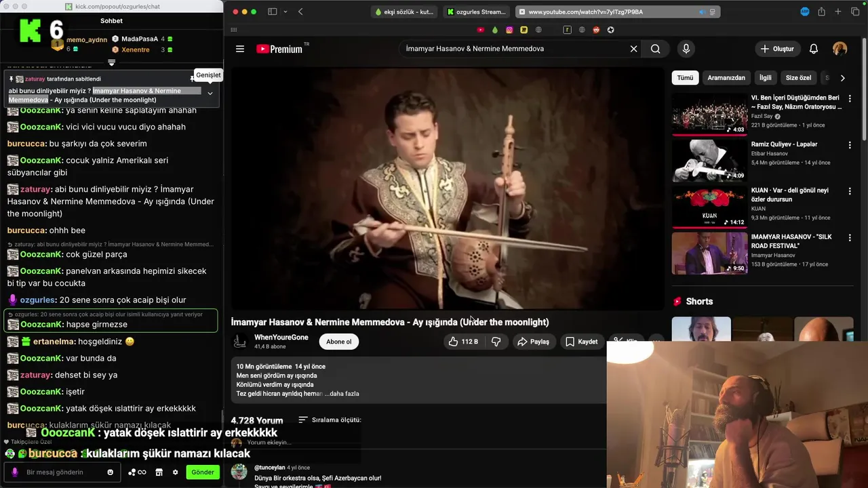Click the Oluştur create button

[777, 49]
